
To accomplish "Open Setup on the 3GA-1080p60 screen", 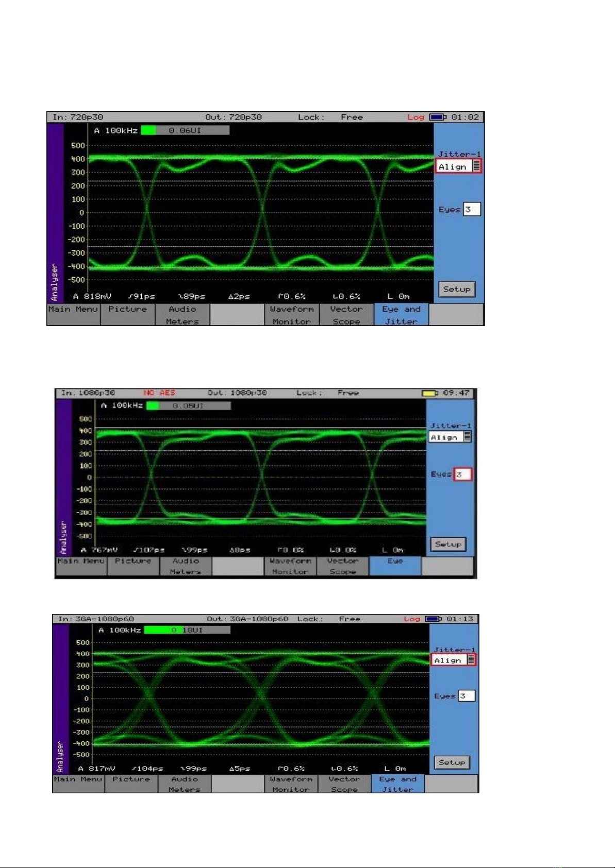I will (452, 762).
